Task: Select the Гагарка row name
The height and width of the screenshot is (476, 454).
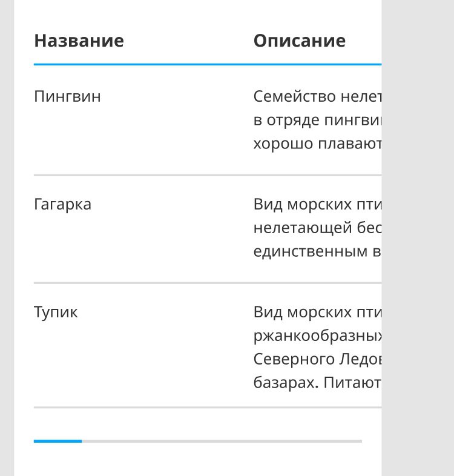Action: 62,204
